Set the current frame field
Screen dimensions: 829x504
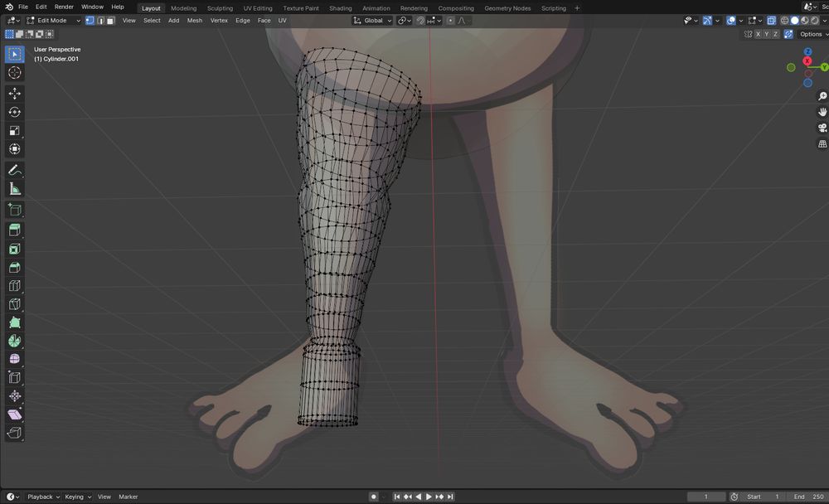tap(705, 497)
